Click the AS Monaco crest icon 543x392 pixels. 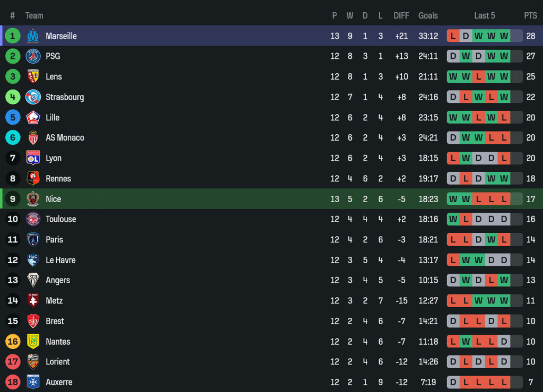pyautogui.click(x=33, y=138)
